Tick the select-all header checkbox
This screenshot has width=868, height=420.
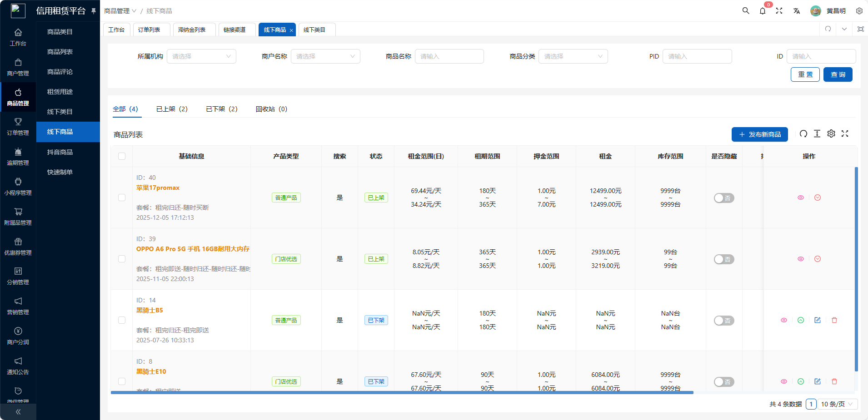tap(122, 156)
